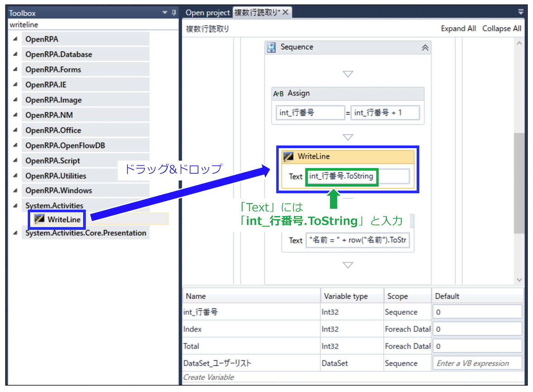This screenshot has height=392, width=533.
Task: Collapse the OpenRPA.Office toolbox group
Action: [15, 130]
